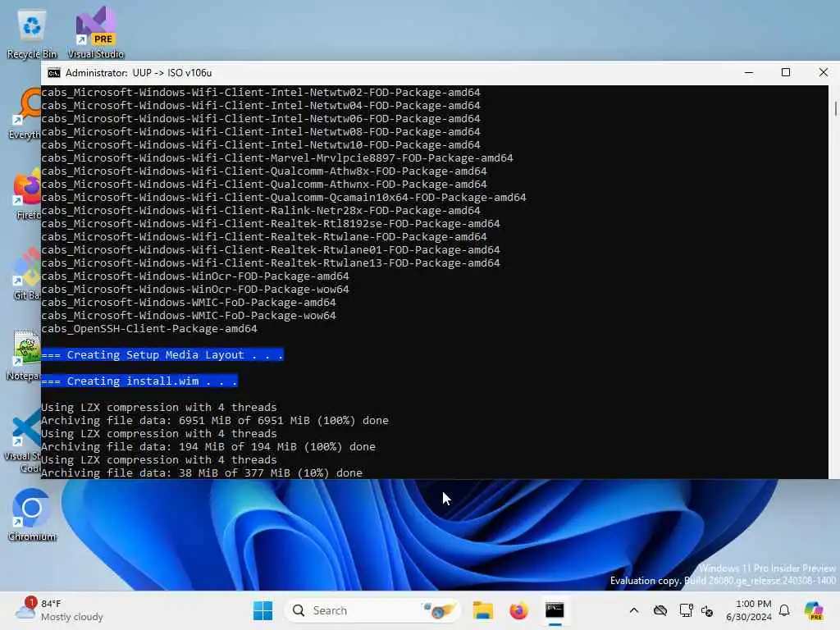Click the 'Creating Setup Media Layout' line
840x630 pixels.
[x=162, y=354]
